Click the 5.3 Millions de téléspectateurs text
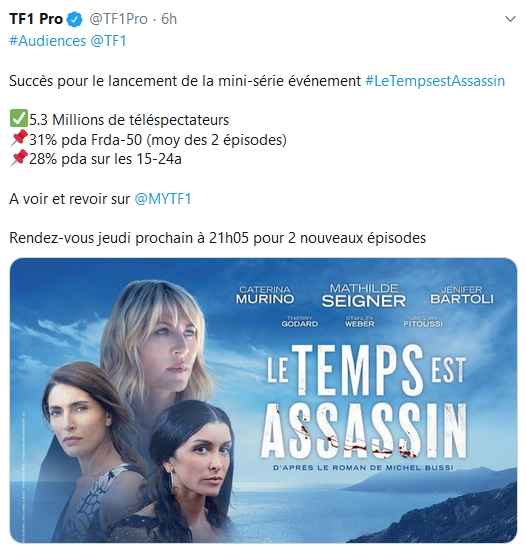This screenshot has height=549, width=526. pyautogui.click(x=129, y=120)
